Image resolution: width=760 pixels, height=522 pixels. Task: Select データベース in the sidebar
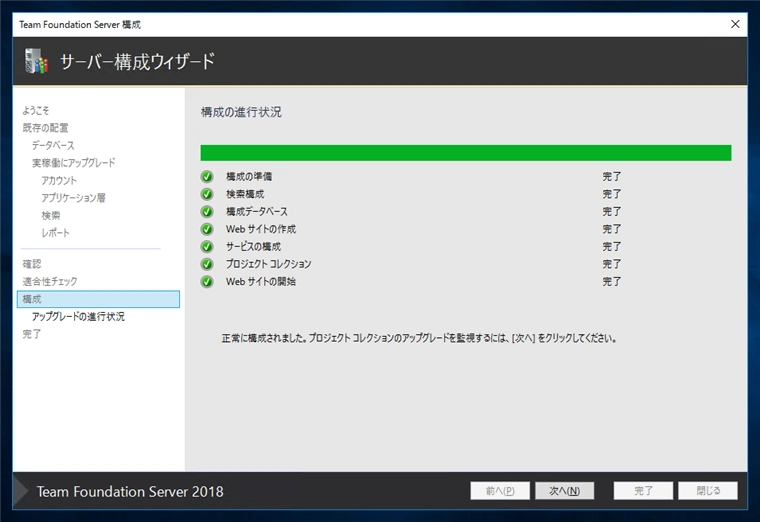point(53,145)
